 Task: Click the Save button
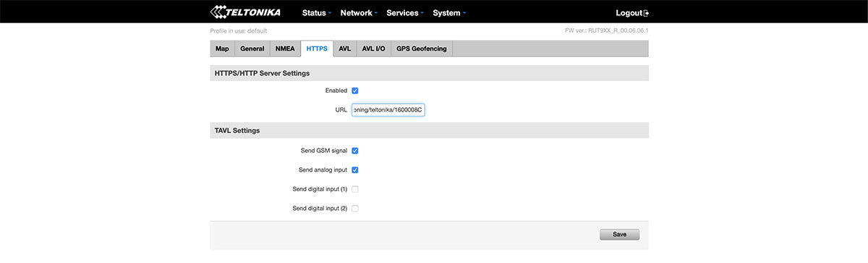point(619,235)
